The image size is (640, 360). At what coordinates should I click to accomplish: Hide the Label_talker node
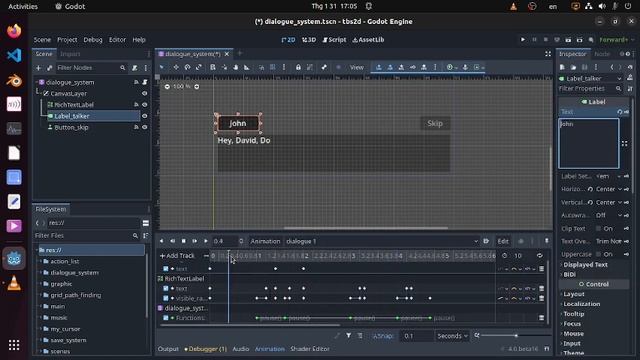[x=144, y=116]
